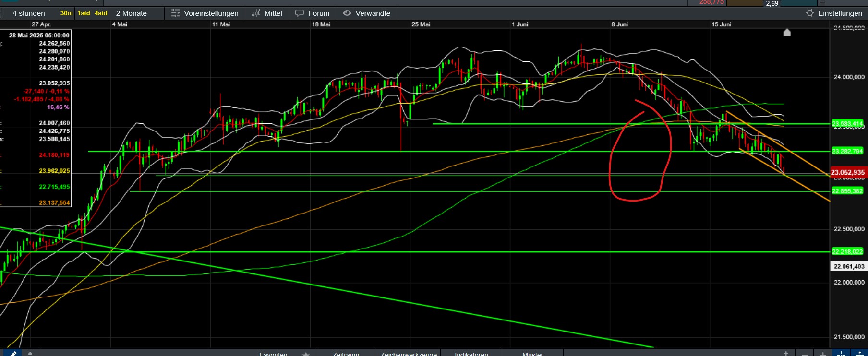This screenshot has width=868, height=356.
Task: Show Verwandte related instruments
Action: coord(367,13)
